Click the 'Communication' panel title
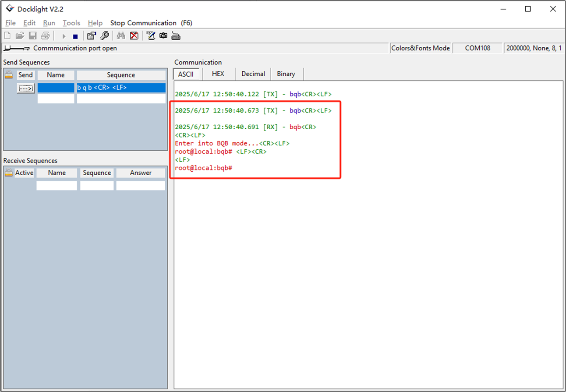 198,62
